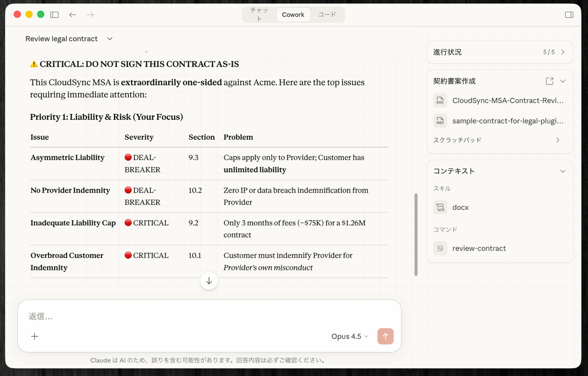Expand the Review legal contract title dropdown
588x376 pixels.
pyautogui.click(x=110, y=39)
